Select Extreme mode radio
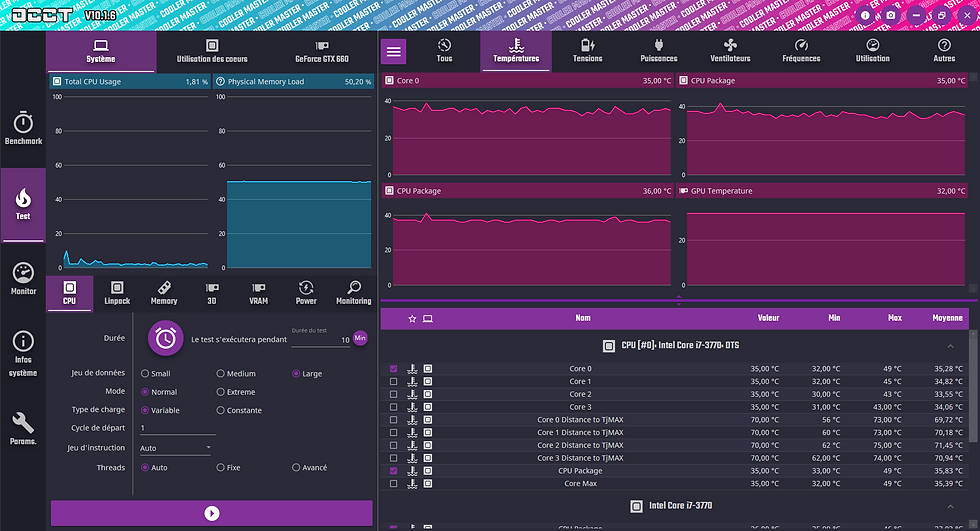This screenshot has height=531, width=980. pyautogui.click(x=221, y=392)
